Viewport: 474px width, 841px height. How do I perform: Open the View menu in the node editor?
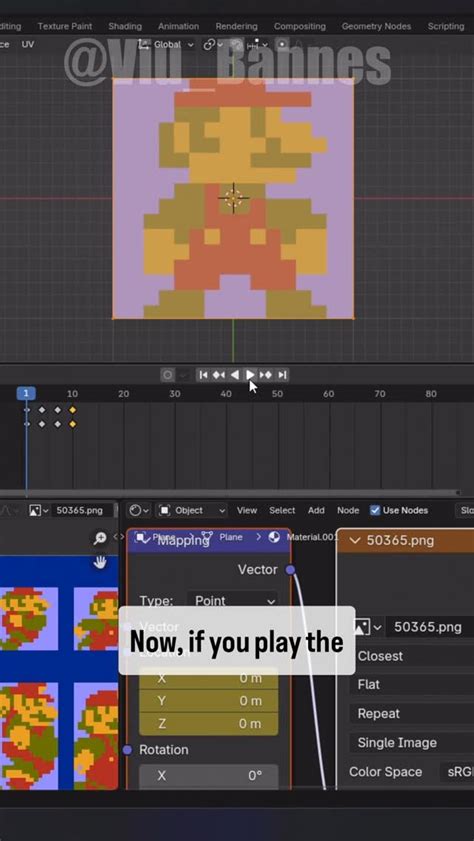click(x=247, y=511)
